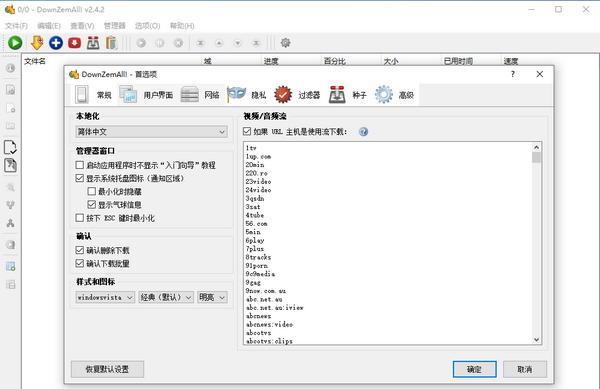This screenshot has height=389, width=600.
Task: Toggle 确认下载批量 checkbox
Action: pyautogui.click(x=80, y=263)
